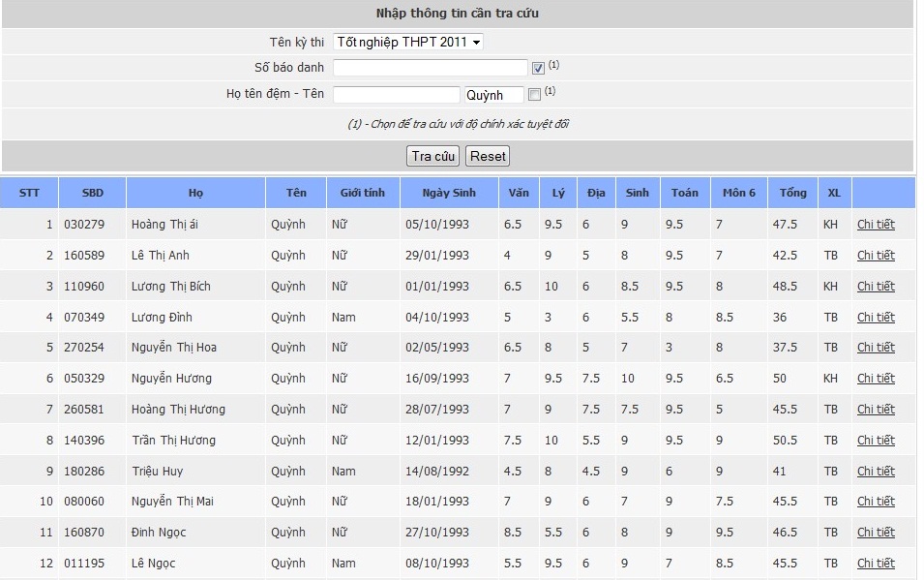
Task: Click the Giới tính column header
Action: point(363,193)
